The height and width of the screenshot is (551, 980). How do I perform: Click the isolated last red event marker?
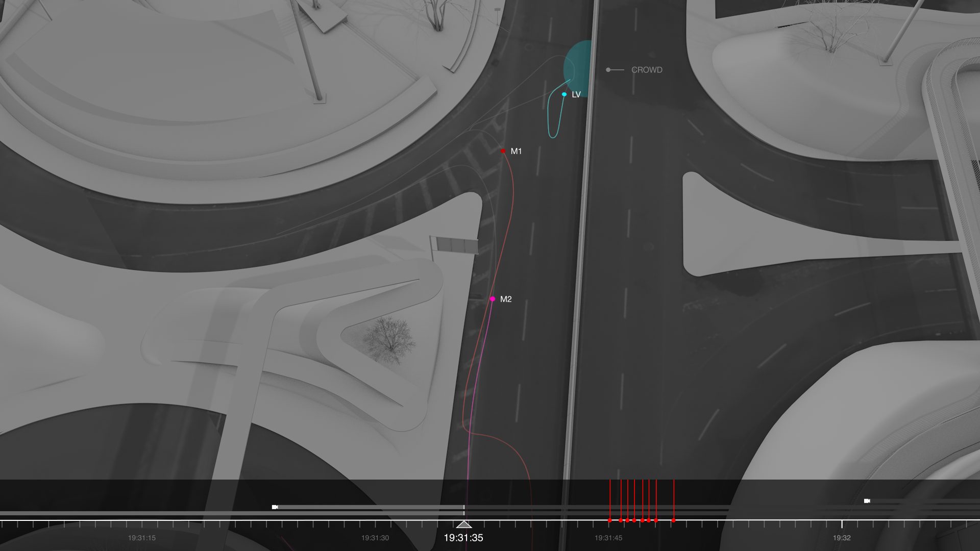674,520
